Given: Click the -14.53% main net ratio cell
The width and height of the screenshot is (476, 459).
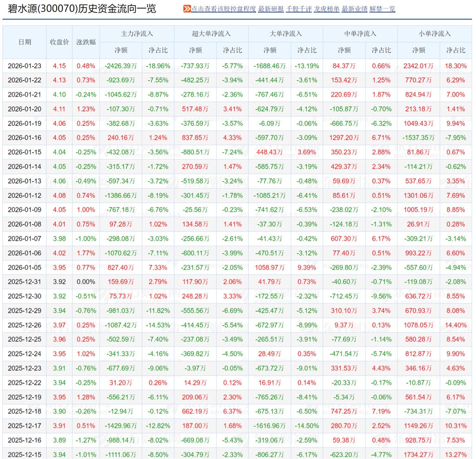Looking at the screenshot, I should pyautogui.click(x=158, y=325).
